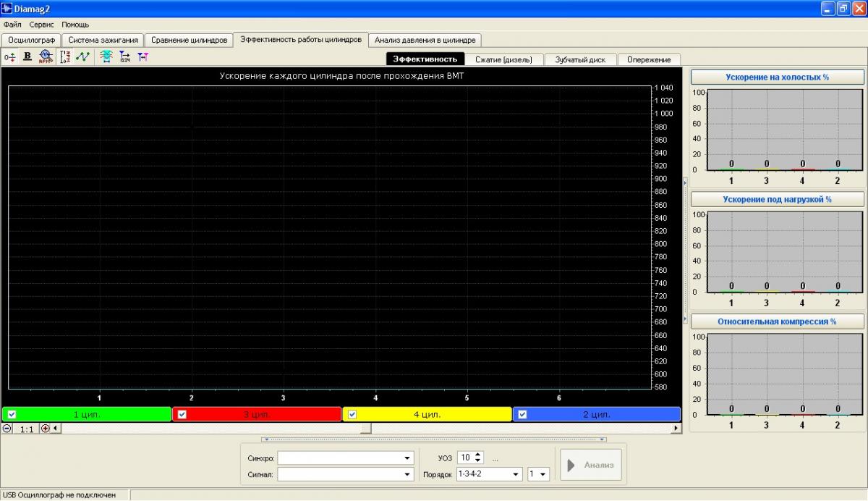The height and width of the screenshot is (501, 868).
Task: Open the Сигнал dropdown list
Action: pos(407,474)
